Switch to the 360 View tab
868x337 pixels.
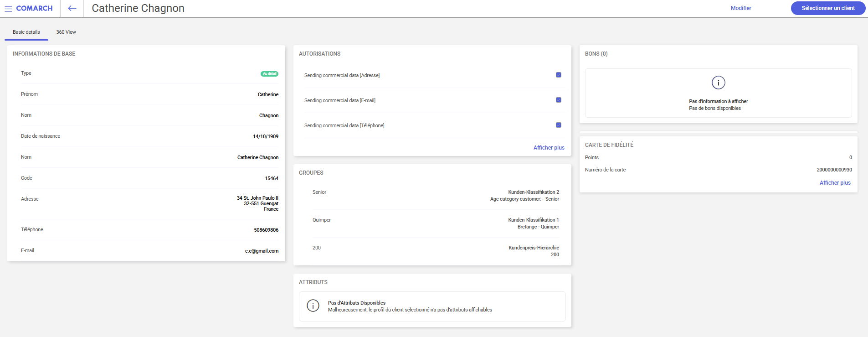pyautogui.click(x=66, y=32)
